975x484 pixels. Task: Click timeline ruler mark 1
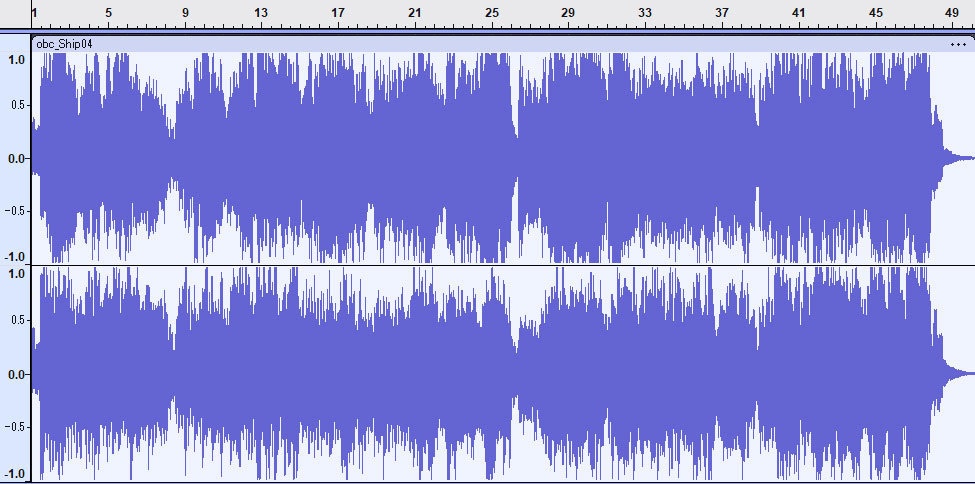coord(34,12)
